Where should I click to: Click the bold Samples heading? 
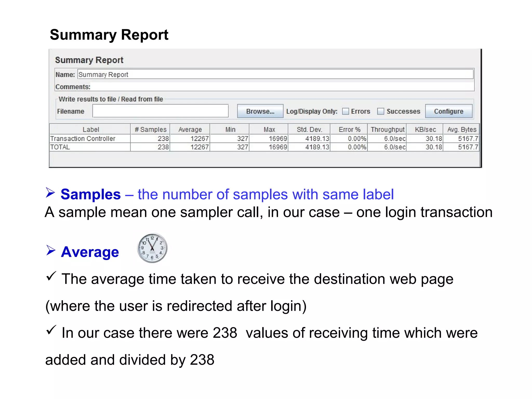[x=91, y=194]
